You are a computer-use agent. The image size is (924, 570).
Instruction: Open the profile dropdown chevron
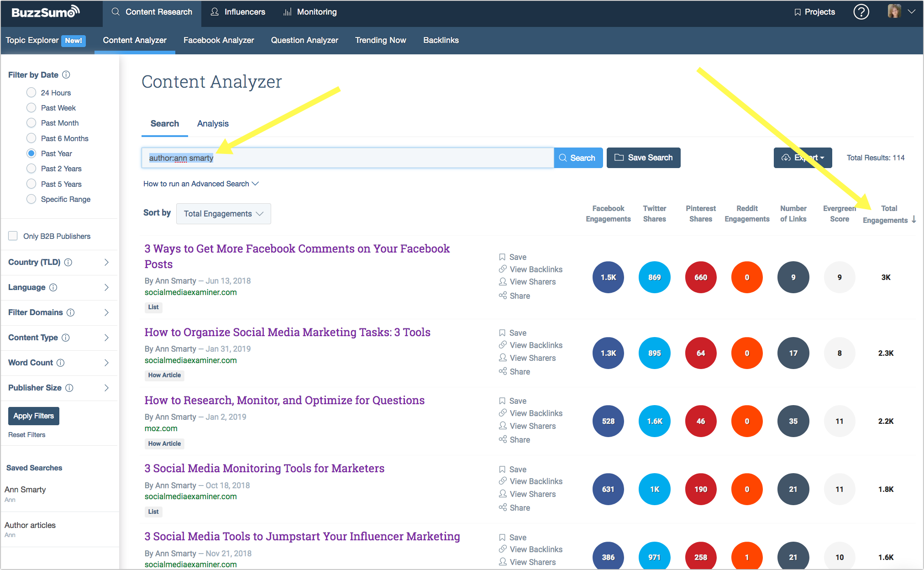pyautogui.click(x=911, y=12)
